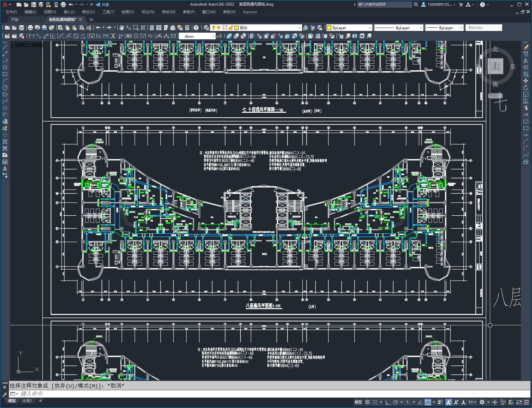532x408 pixels.
Task: Add a new drawing tab with plus button
Action: tap(91, 19)
